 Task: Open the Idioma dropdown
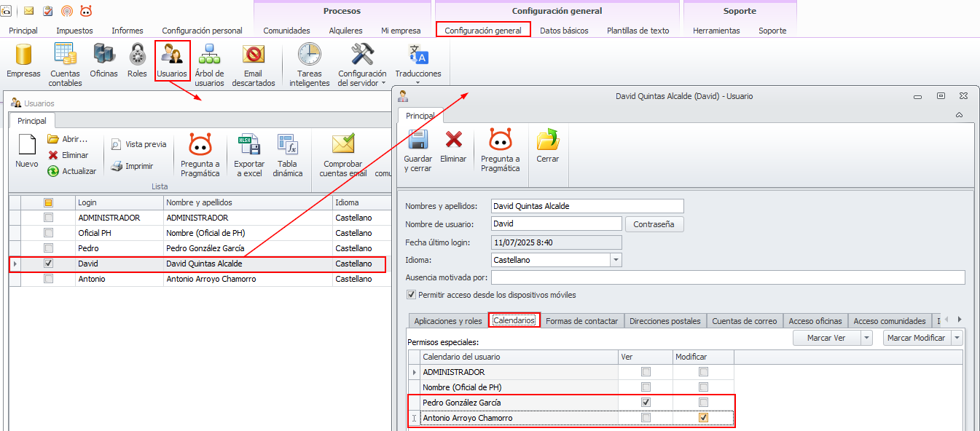pos(616,260)
